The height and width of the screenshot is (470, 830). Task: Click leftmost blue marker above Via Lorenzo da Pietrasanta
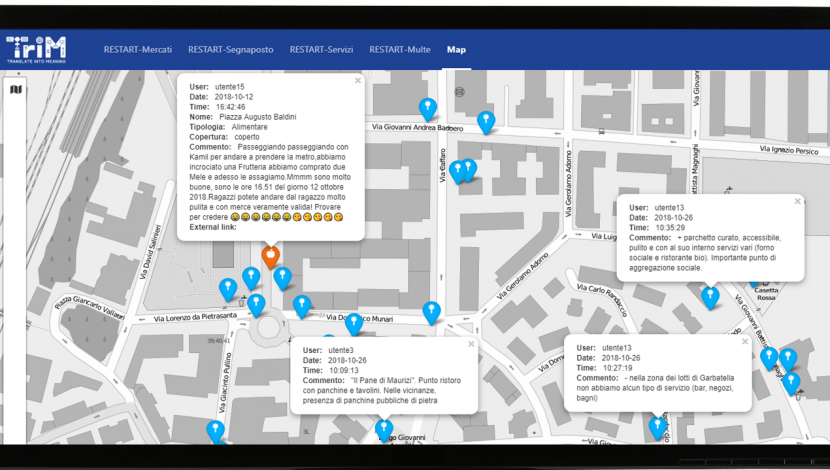(228, 289)
